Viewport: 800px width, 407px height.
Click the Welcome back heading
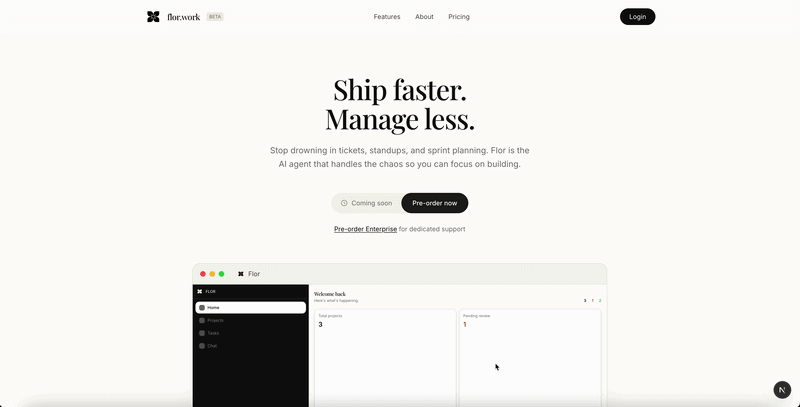point(330,294)
